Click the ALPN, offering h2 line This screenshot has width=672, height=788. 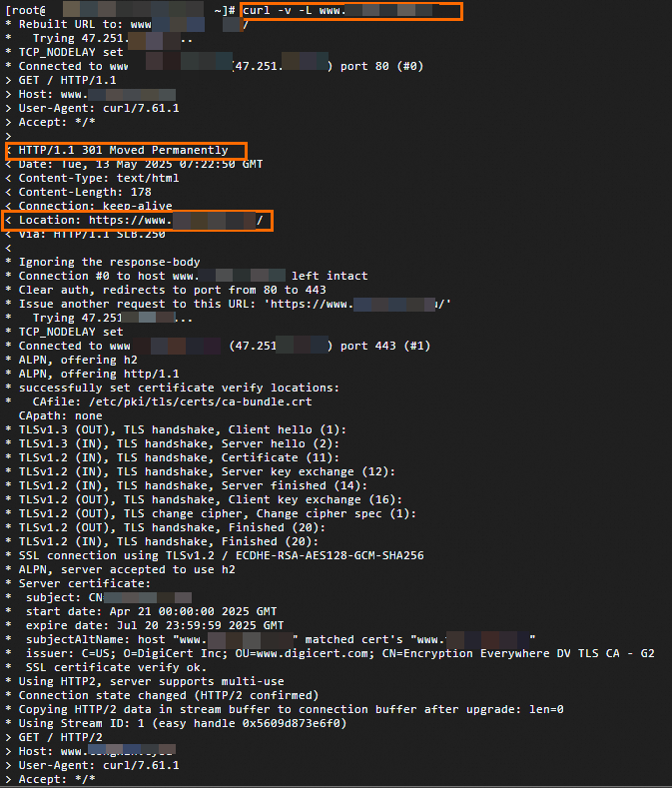[x=75, y=360]
